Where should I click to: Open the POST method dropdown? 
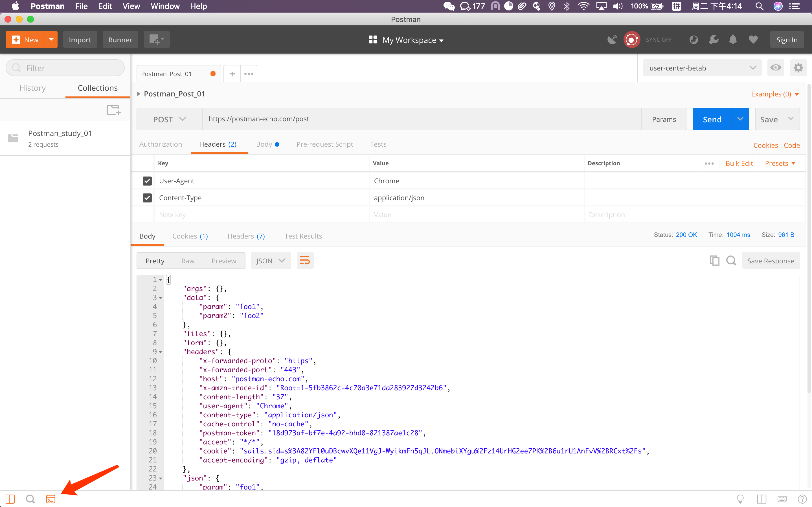pos(169,119)
